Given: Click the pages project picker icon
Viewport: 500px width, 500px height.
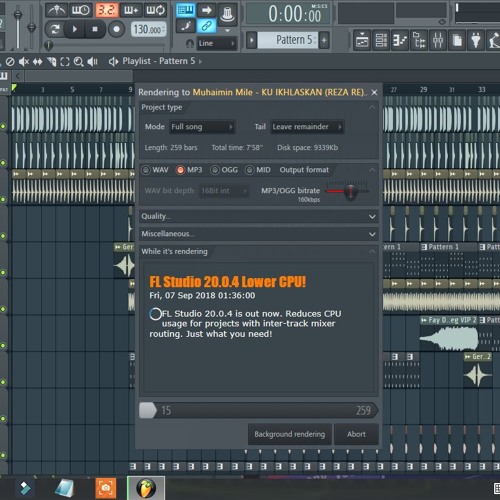Looking at the screenshot, I should [x=457, y=41].
